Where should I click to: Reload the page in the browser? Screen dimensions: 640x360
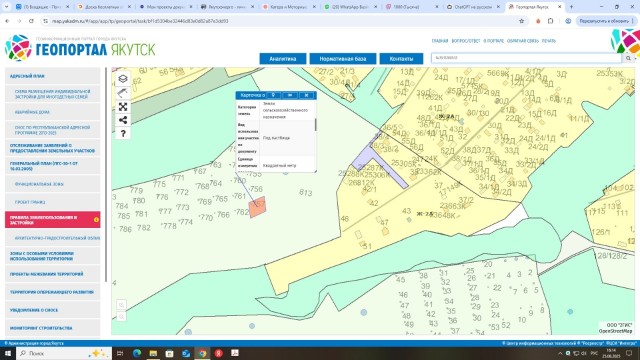[31, 21]
